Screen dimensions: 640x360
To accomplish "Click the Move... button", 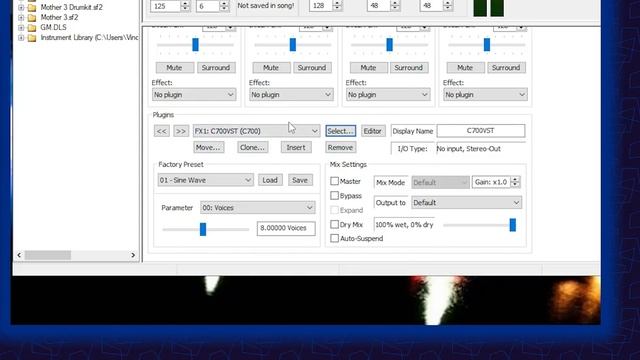I will [209, 147].
